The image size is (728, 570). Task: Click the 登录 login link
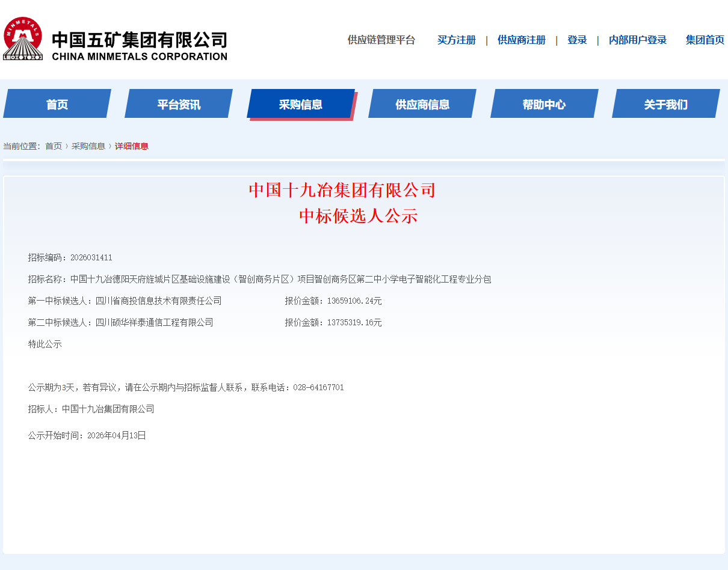point(577,40)
